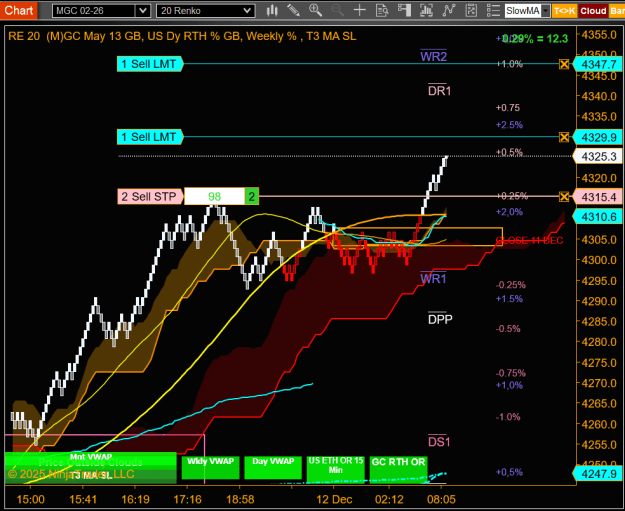
Task: Open the Indicators line-graph icon
Action: 449,10
